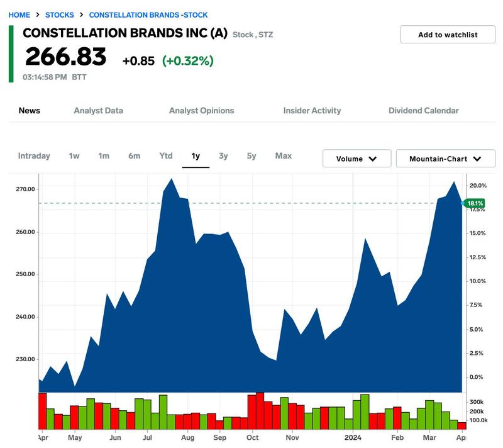The height and width of the screenshot is (448, 503).
Task: Click the 266.83 stock price
Action: (x=66, y=57)
